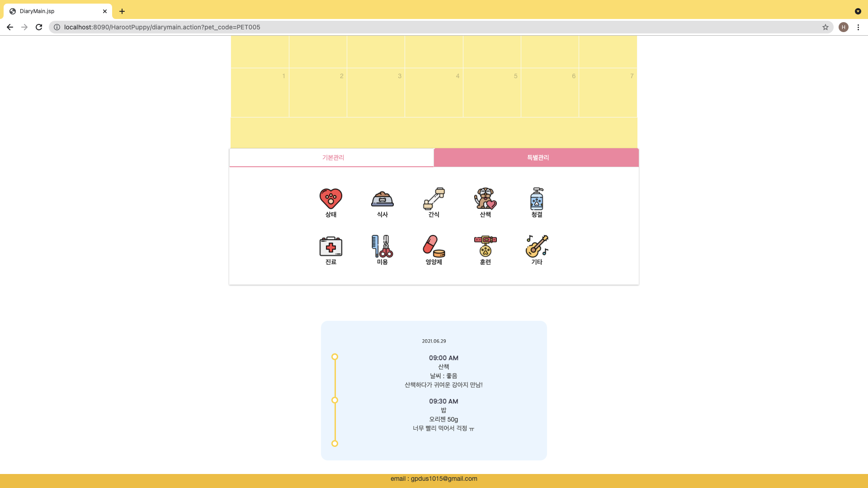Click the 상태 heart paw icon

point(330,199)
